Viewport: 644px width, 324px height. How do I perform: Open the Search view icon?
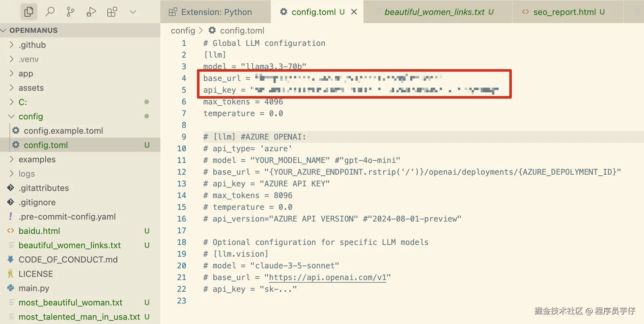coord(50,12)
